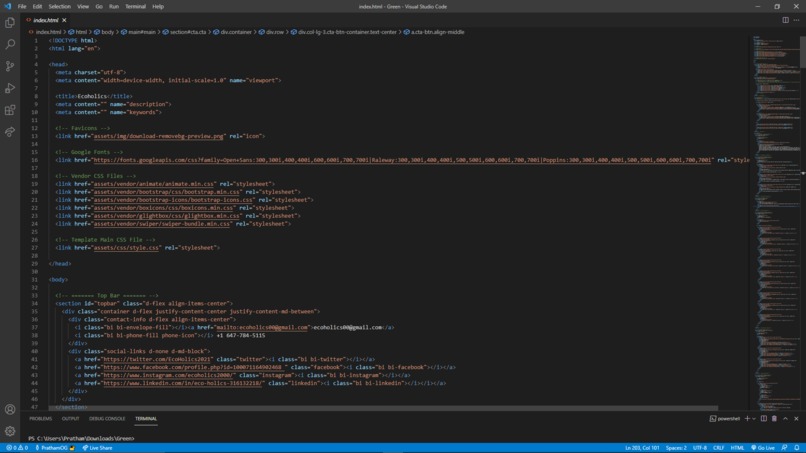Split the terminal panel
Image resolution: width=806 pixels, height=453 pixels.
764,419
